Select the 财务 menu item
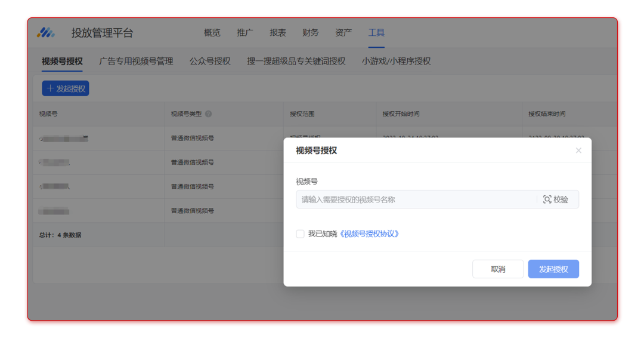 coord(310,33)
